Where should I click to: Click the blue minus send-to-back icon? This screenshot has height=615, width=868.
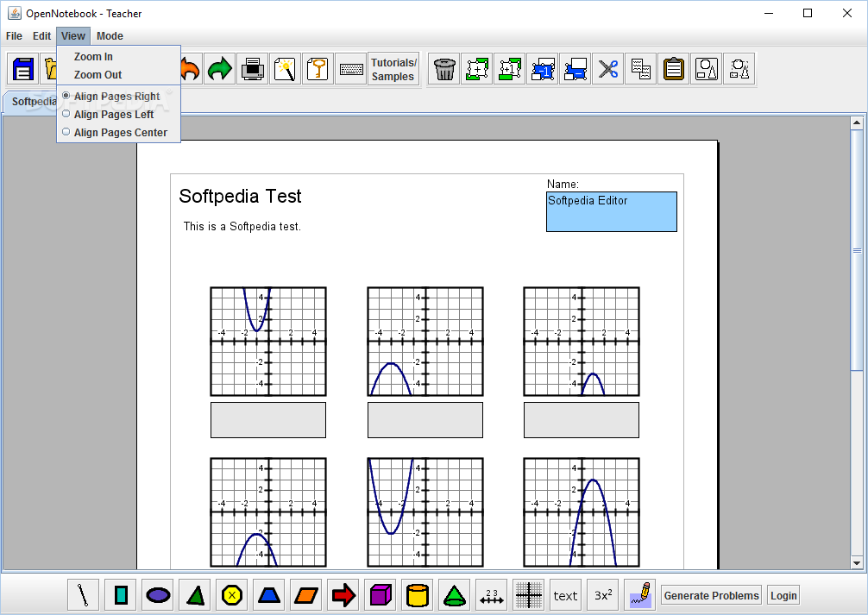point(576,69)
